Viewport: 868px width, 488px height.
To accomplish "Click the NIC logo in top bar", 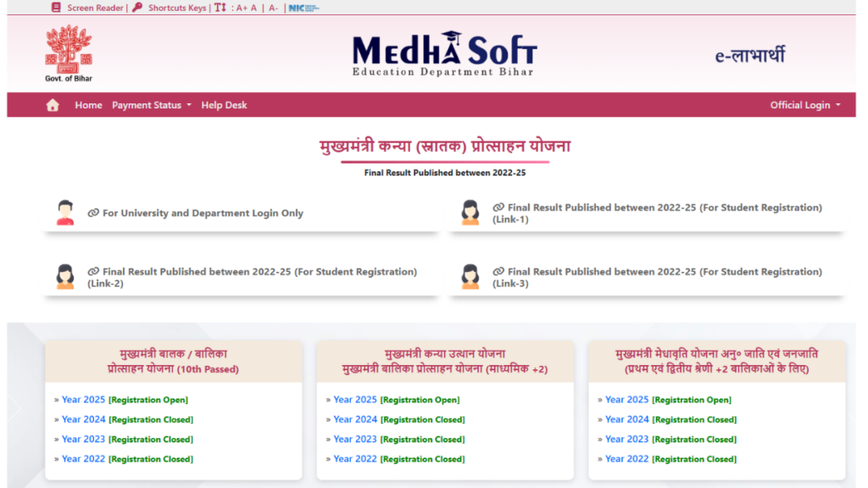I will 303,8.
